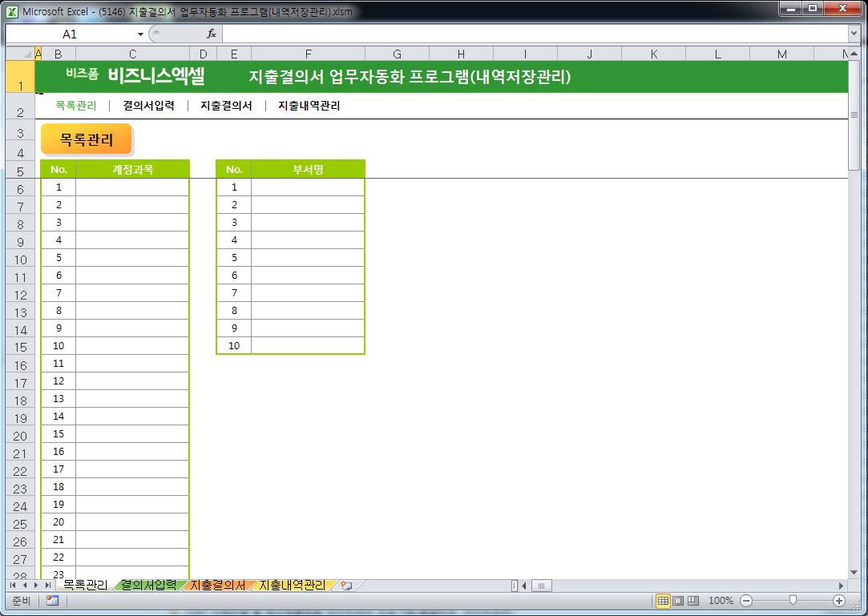Click the horizontal scrollbar left arrow
This screenshot has height=616, width=868.
(x=523, y=586)
